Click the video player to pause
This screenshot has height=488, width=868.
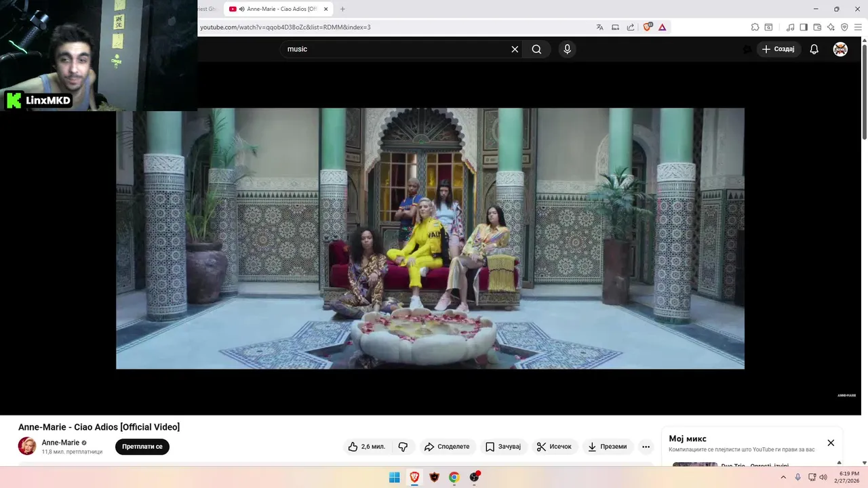[430, 239]
